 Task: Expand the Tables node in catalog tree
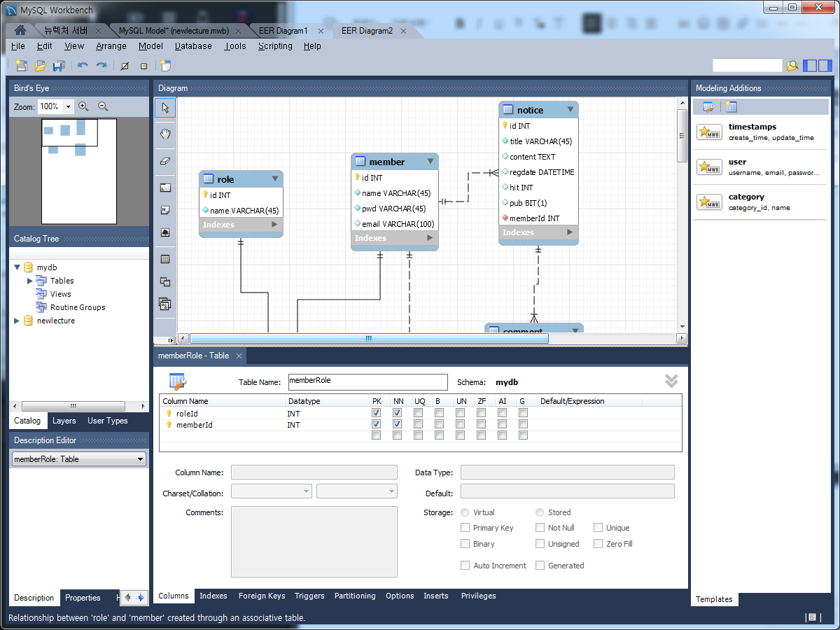click(x=30, y=281)
